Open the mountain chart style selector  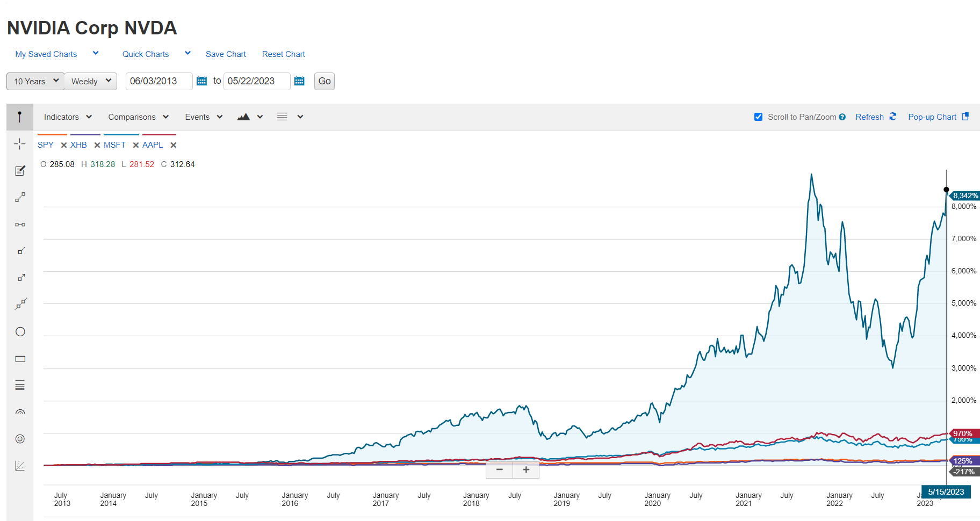coord(243,117)
